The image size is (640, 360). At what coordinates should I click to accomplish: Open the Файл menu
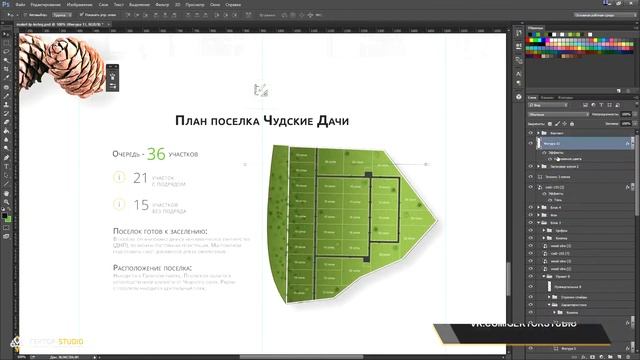20,4
